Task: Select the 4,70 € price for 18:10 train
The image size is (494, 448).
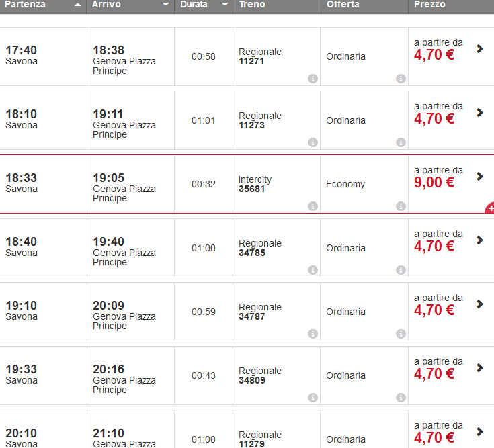Action: (434, 119)
